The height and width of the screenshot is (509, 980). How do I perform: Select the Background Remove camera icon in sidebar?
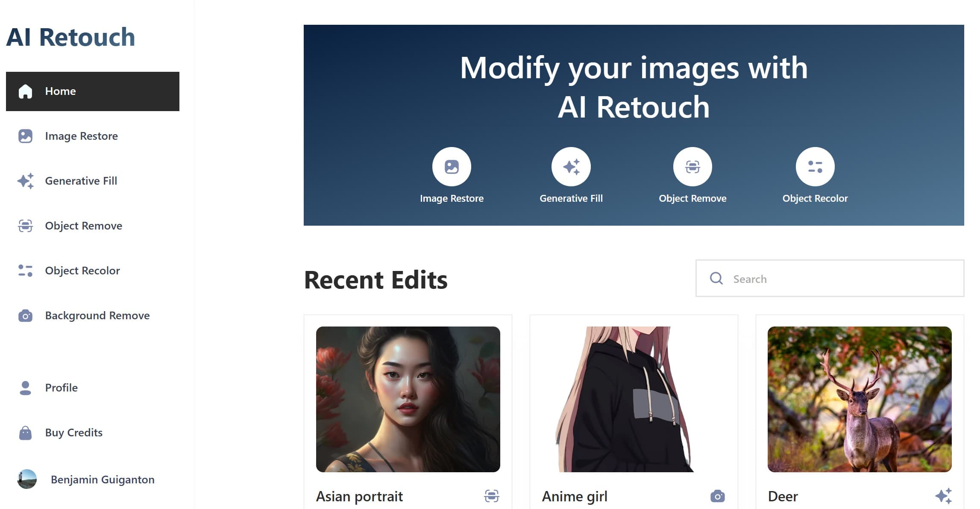tap(26, 316)
